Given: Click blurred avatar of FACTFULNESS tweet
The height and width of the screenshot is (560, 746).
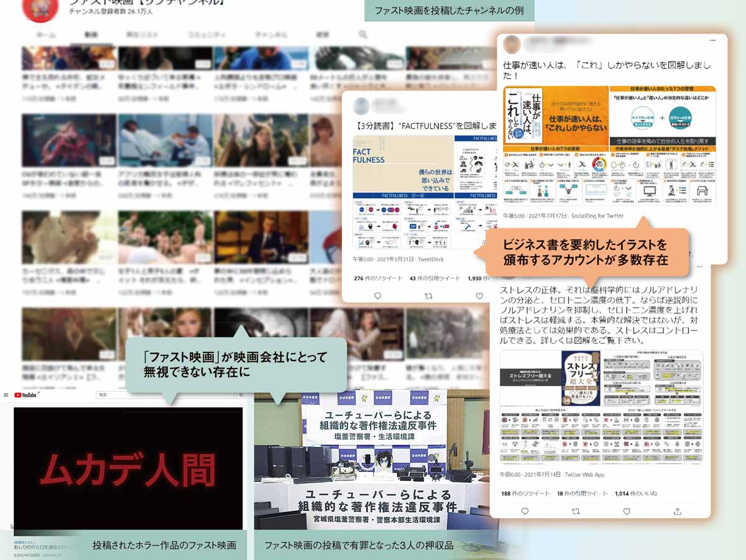Looking at the screenshot, I should click(362, 105).
